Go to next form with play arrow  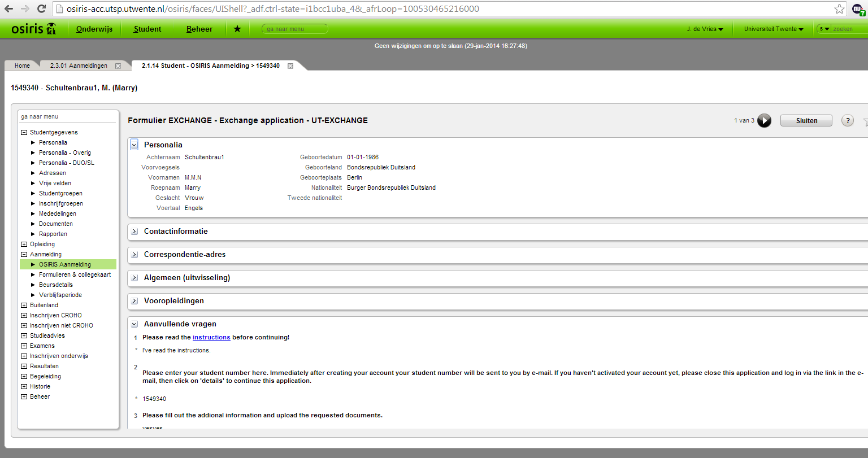tap(764, 120)
